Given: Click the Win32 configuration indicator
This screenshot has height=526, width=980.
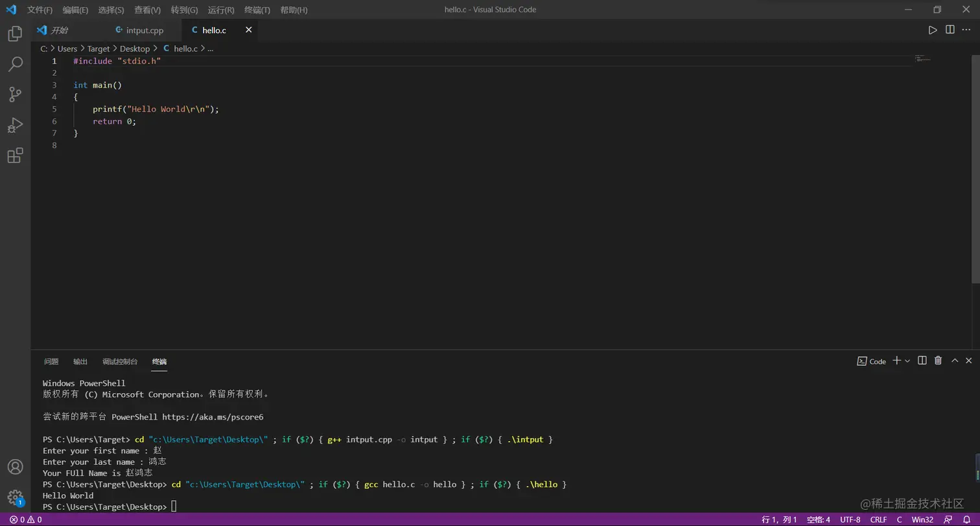Looking at the screenshot, I should [922, 520].
